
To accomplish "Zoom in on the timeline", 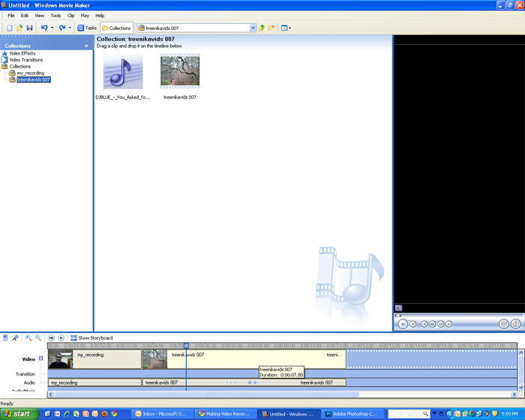I will [28, 338].
